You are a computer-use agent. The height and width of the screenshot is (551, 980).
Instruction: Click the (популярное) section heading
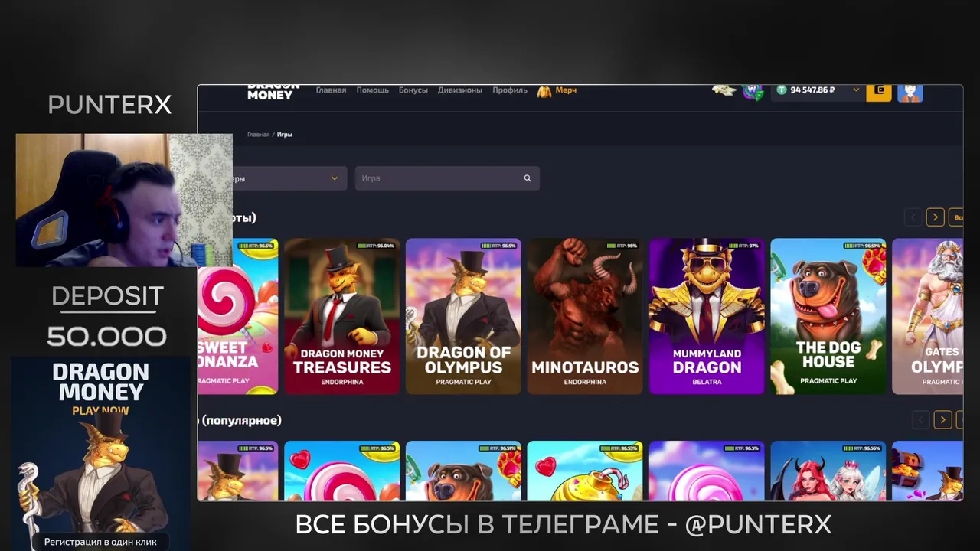point(241,420)
